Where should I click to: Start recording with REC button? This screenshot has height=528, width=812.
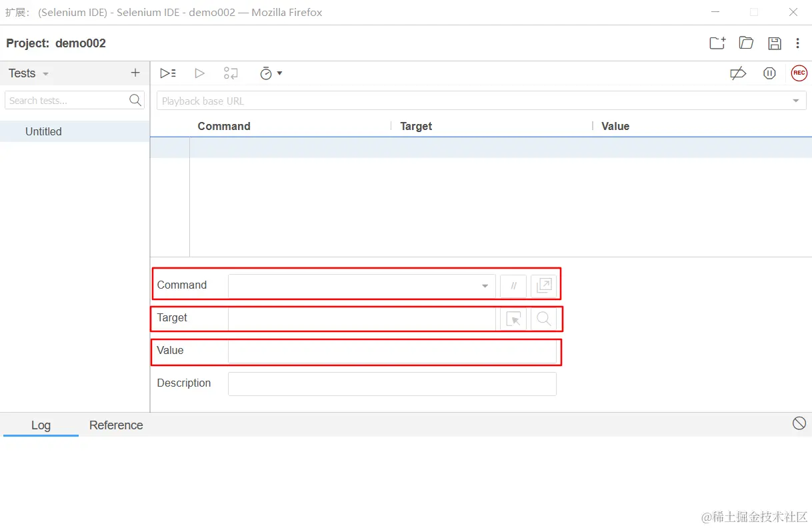pos(799,73)
